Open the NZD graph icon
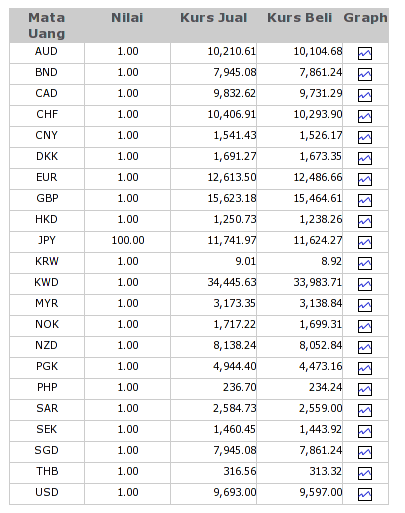The width and height of the screenshot is (405, 513). pyautogui.click(x=365, y=347)
